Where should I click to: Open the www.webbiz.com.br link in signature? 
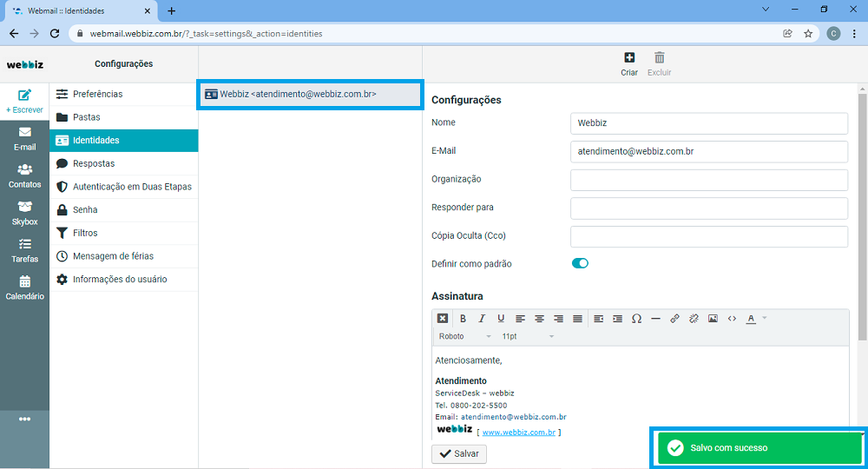(x=518, y=432)
